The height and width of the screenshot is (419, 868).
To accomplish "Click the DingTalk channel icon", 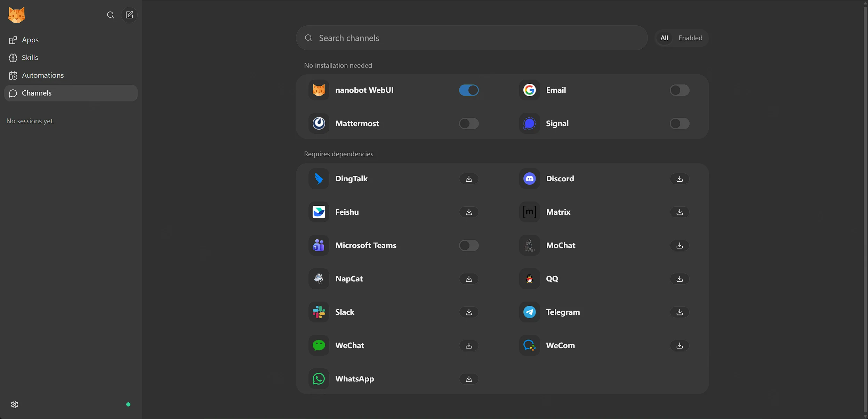I will coord(319,179).
